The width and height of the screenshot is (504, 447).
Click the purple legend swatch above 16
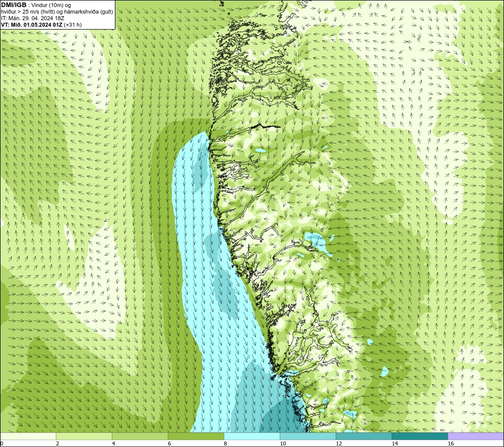click(x=476, y=436)
